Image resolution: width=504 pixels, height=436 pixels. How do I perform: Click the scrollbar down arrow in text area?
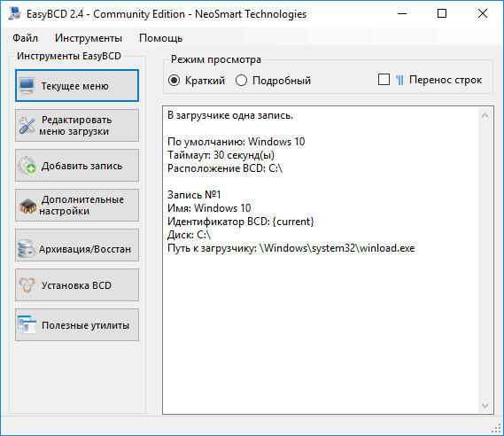(485, 406)
